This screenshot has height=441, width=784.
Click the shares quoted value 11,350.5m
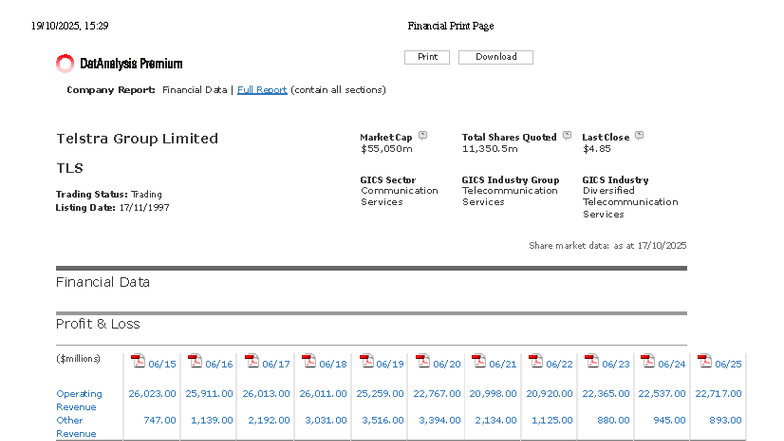click(490, 149)
